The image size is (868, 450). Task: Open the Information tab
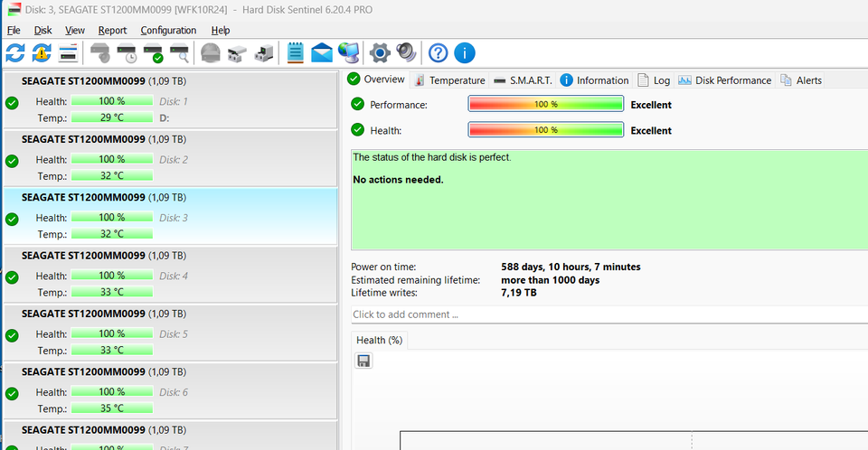595,80
